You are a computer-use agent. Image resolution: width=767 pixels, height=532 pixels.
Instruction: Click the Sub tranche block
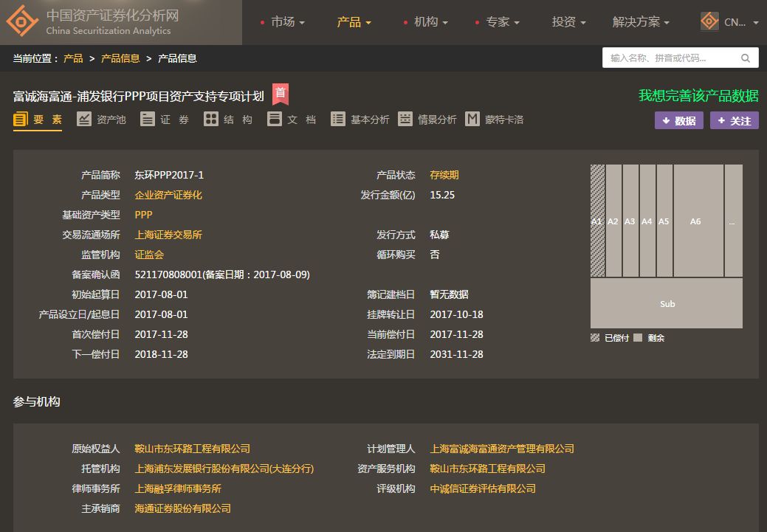tap(666, 303)
